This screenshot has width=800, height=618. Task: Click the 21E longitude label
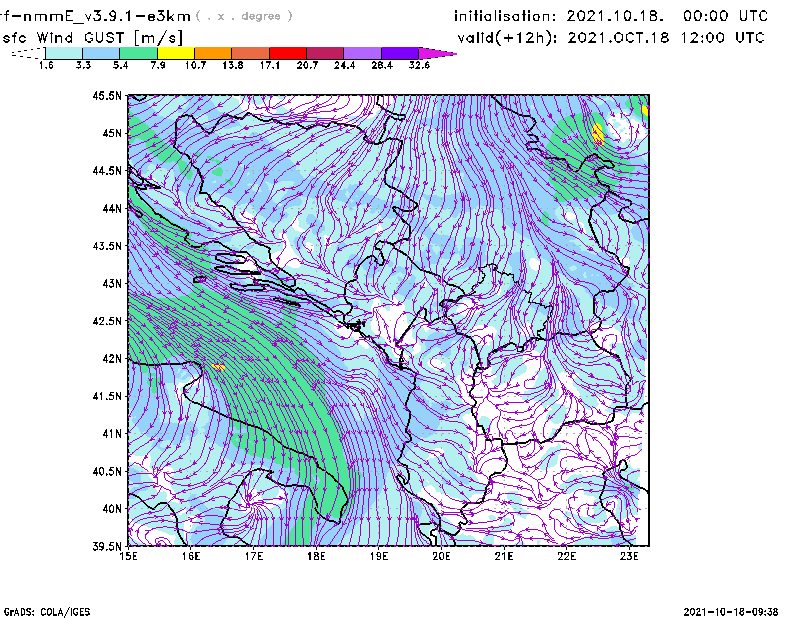[x=504, y=556]
